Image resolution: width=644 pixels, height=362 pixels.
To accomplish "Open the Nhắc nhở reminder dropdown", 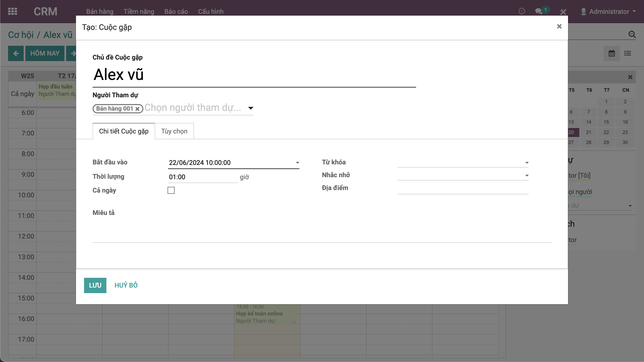I will point(527,175).
